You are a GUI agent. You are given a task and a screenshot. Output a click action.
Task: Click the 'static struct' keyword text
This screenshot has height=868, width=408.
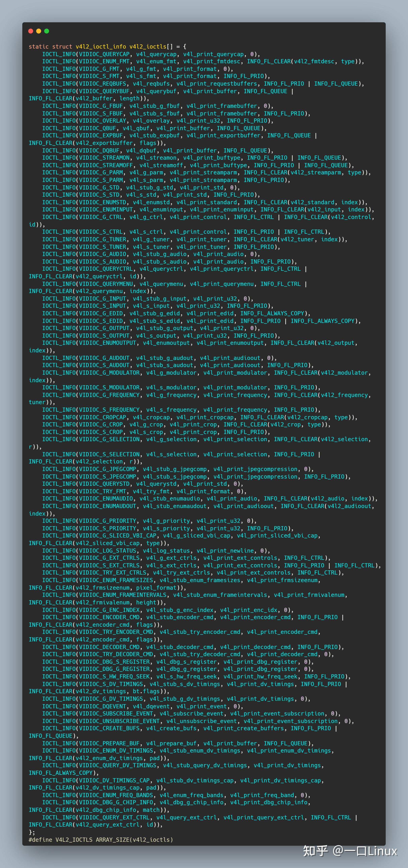(x=50, y=47)
